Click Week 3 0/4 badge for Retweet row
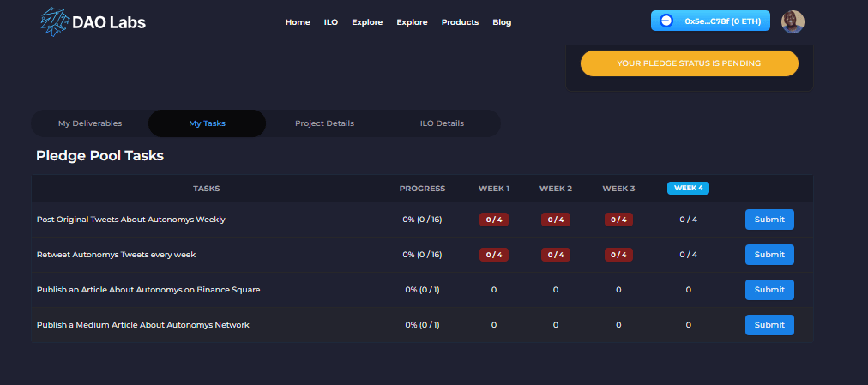Screen dimensions: 868x385 click(x=618, y=255)
